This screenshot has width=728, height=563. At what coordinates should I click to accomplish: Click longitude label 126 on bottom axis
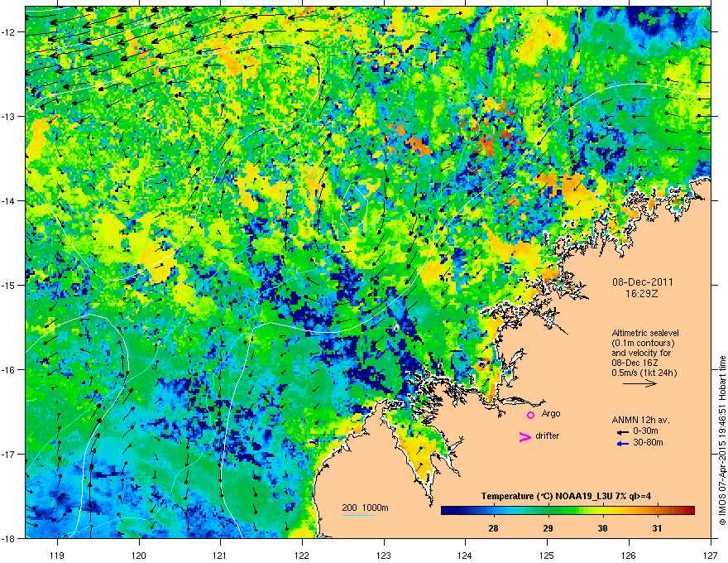pos(628,555)
